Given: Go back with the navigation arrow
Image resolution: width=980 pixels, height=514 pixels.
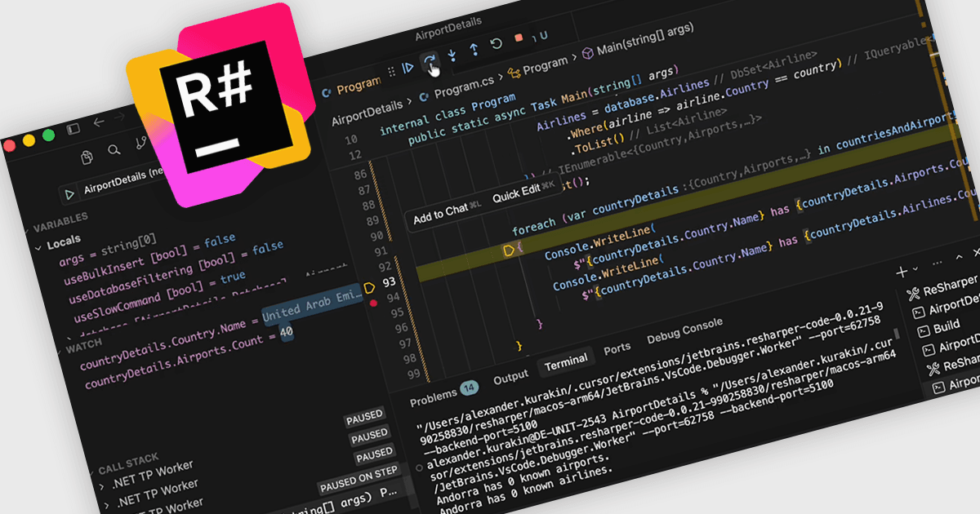Looking at the screenshot, I should click(x=99, y=122).
